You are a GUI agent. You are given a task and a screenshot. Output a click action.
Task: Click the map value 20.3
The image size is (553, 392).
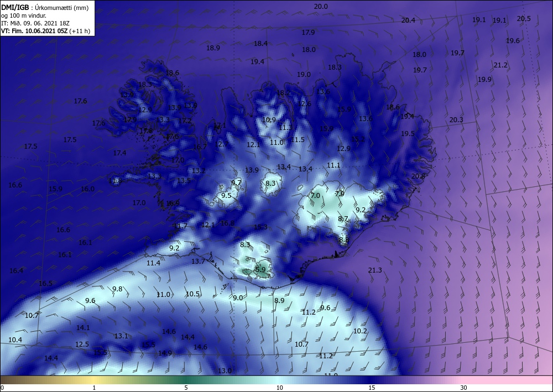(x=456, y=120)
